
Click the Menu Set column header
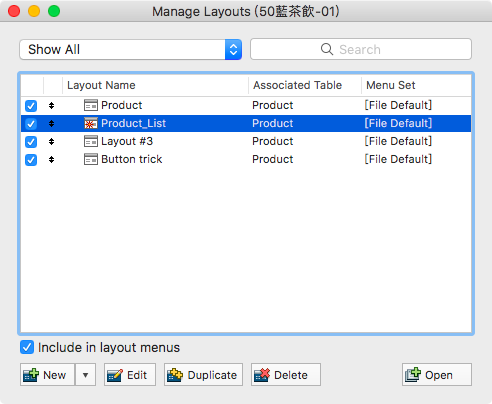[x=416, y=85]
